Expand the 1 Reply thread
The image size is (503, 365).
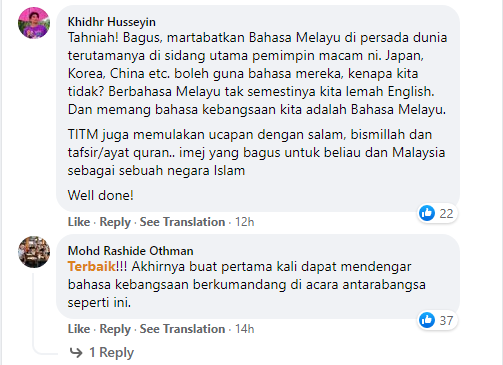(111, 352)
